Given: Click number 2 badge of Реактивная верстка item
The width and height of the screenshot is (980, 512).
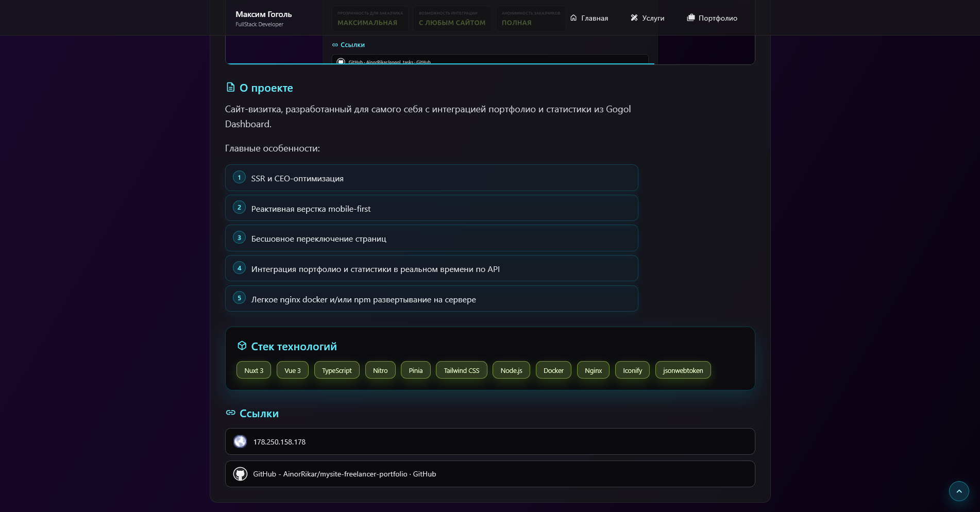Looking at the screenshot, I should [239, 208].
